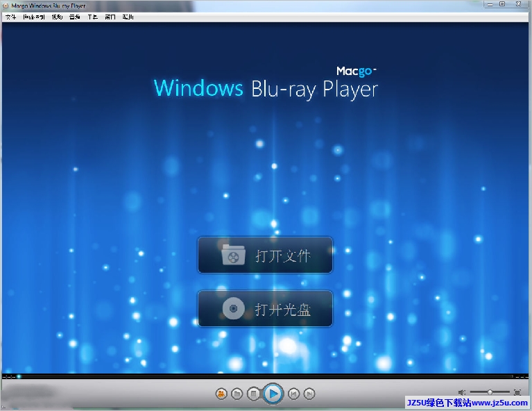Skip to previous chapter button
Image resolution: width=532 pixels, height=411 pixels.
click(293, 394)
